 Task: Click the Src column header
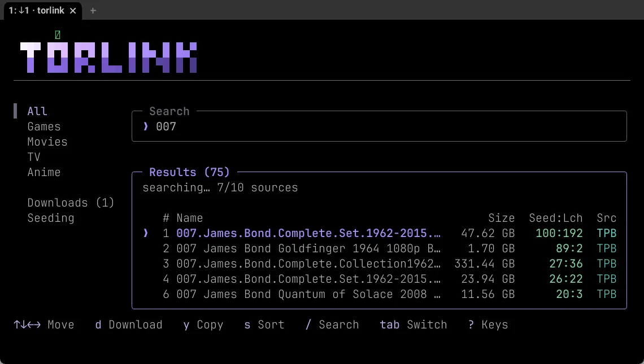607,218
